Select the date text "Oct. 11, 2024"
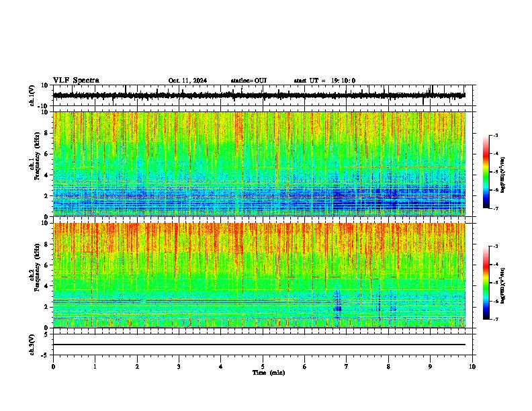The image size is (532, 411). [x=187, y=81]
